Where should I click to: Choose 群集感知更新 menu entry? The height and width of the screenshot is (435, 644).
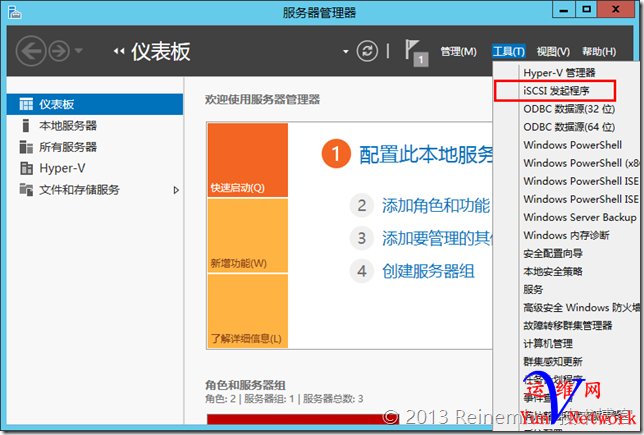(553, 362)
